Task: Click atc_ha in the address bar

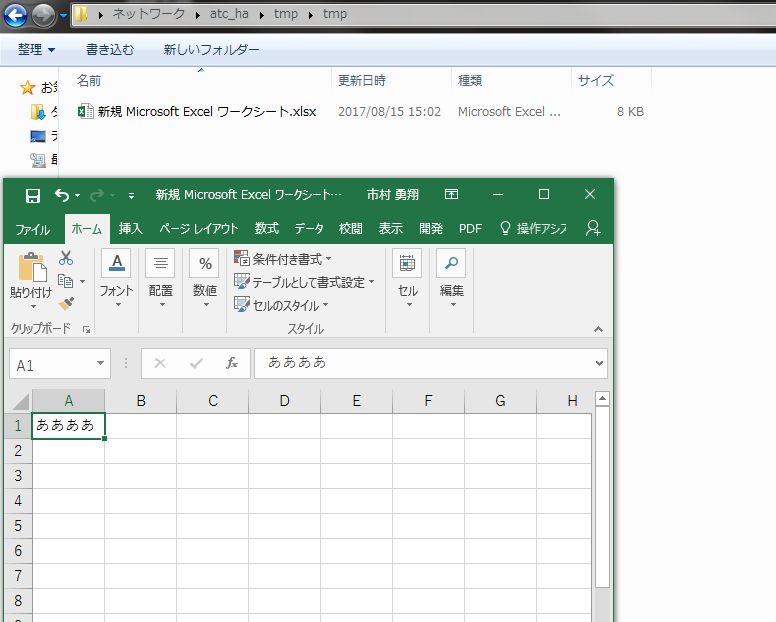Action: coord(229,13)
